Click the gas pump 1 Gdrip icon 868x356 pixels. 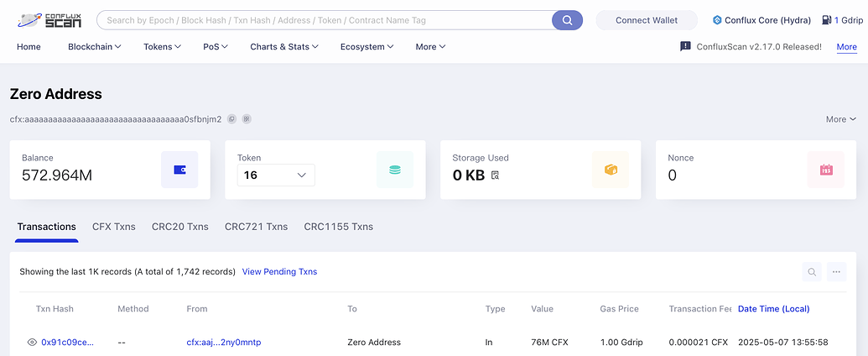826,20
